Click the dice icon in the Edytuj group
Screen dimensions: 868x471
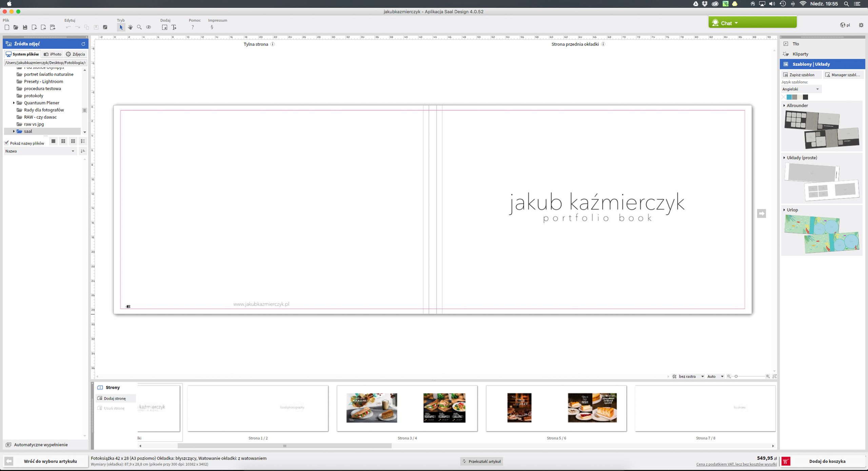(105, 27)
